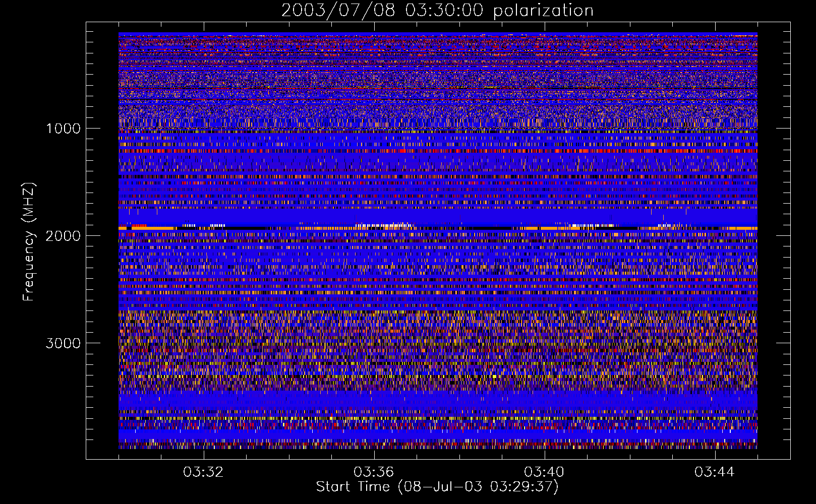Click the 3000 frequency tick label

point(63,343)
